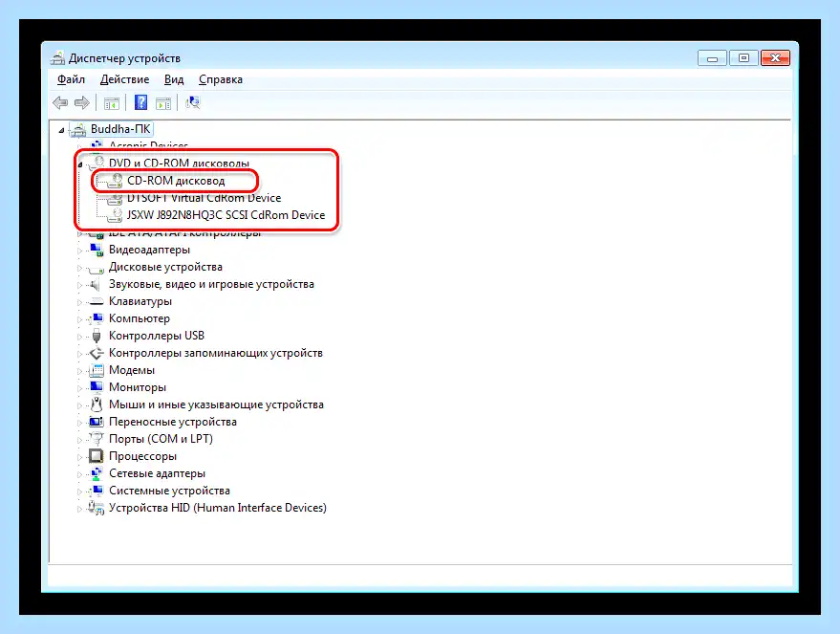Click the speaker icon beside Звуковые, видео и игровые устройства
The width and height of the screenshot is (840, 634).
pos(97,284)
